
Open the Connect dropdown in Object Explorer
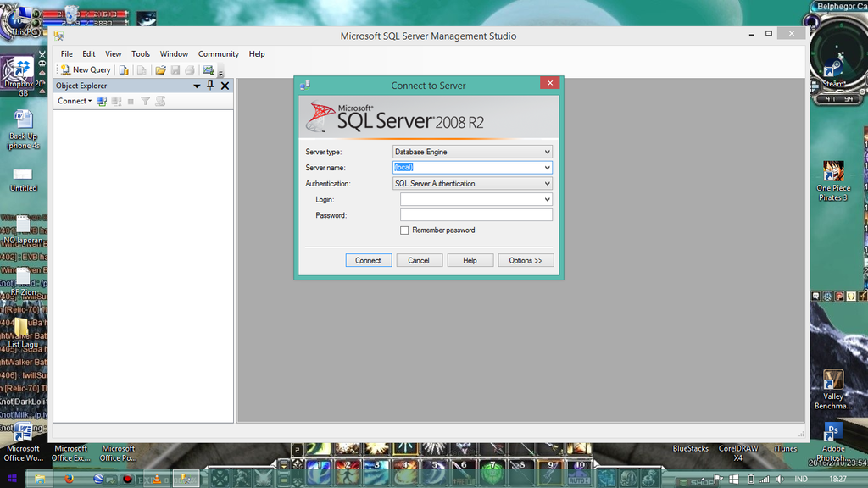(75, 101)
